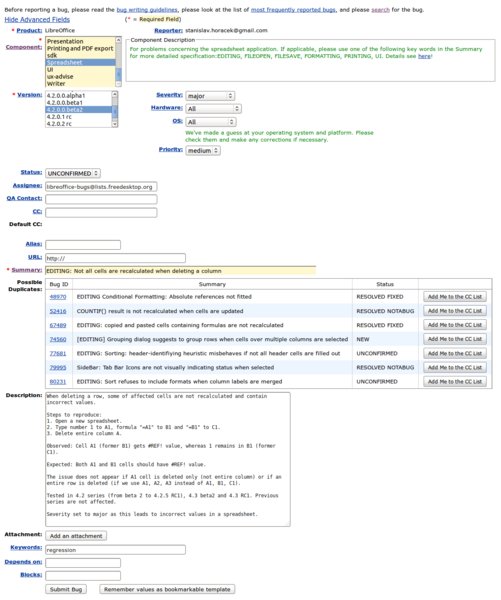Screen dimensions: 501x600
Task: Open most frequently reported bugs link
Action: 293,10
